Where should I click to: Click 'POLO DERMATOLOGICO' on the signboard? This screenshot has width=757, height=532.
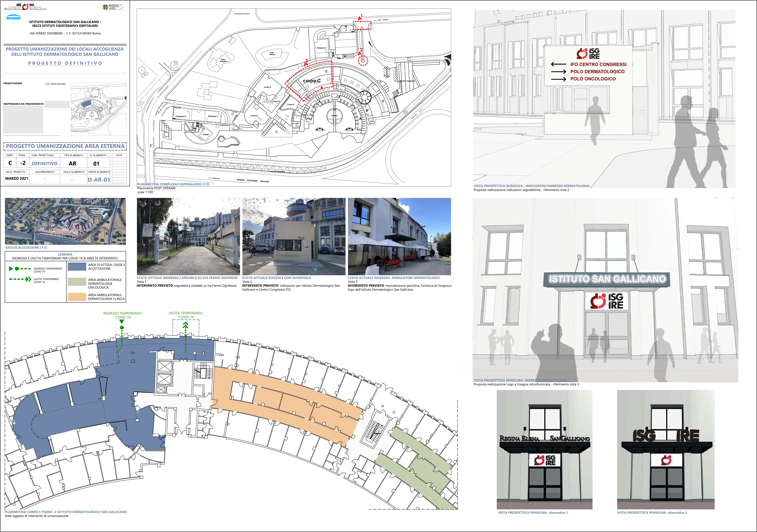pos(597,72)
